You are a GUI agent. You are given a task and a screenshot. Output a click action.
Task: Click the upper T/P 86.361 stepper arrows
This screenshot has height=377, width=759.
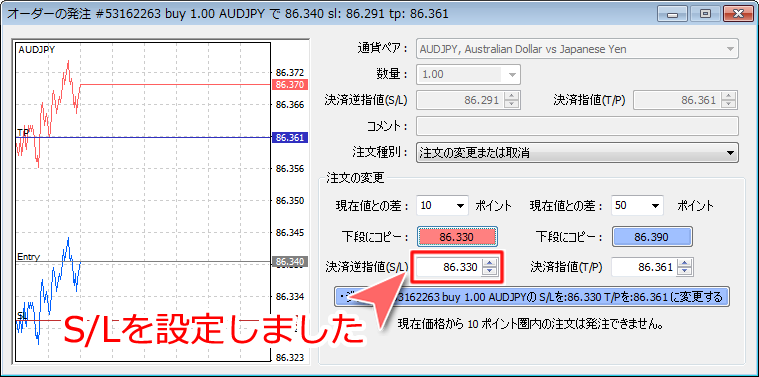[x=729, y=101]
